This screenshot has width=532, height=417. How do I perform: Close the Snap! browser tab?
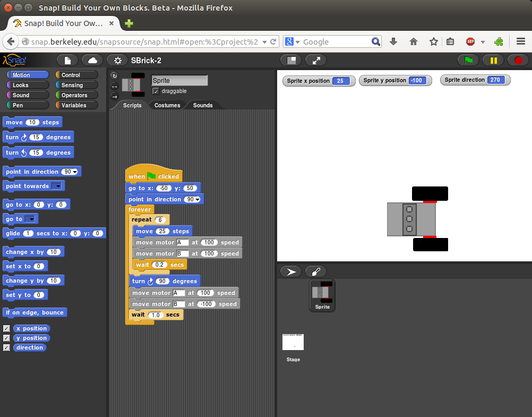point(111,23)
